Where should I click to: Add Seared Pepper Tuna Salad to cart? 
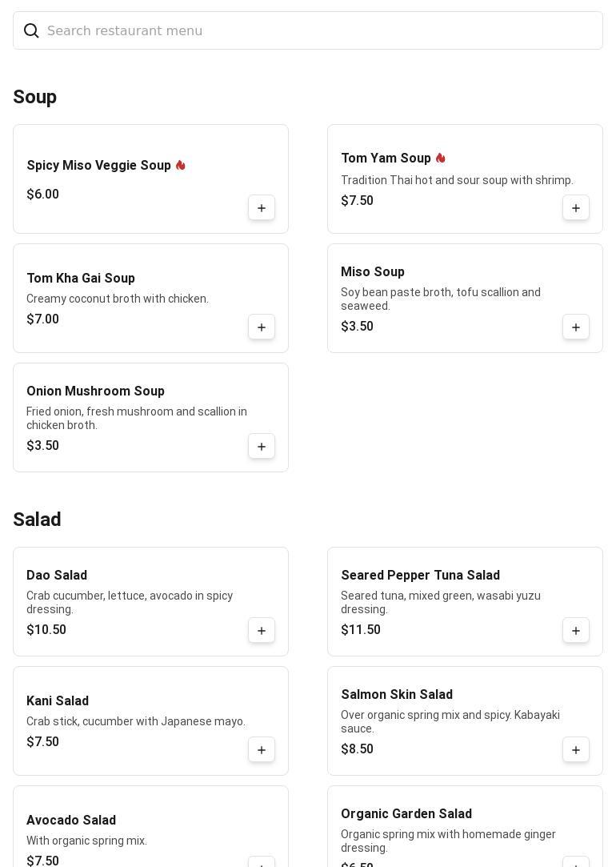click(x=576, y=631)
